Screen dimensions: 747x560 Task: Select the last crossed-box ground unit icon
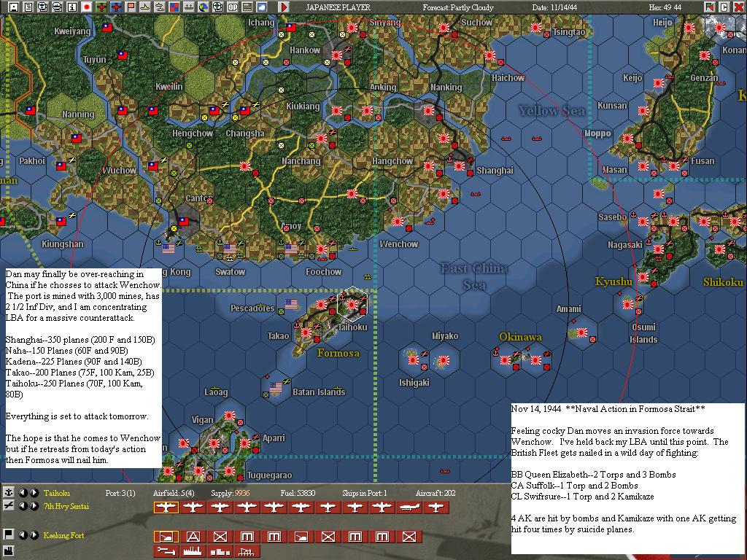point(409,537)
